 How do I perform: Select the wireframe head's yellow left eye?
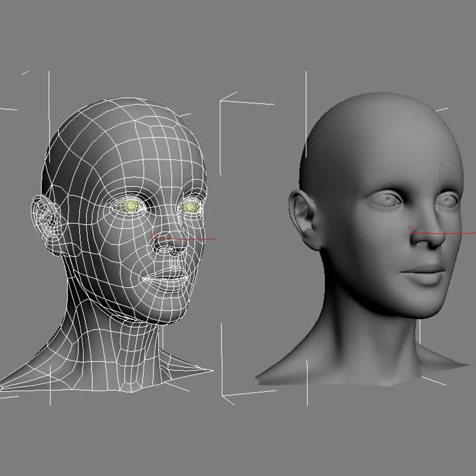tap(131, 205)
